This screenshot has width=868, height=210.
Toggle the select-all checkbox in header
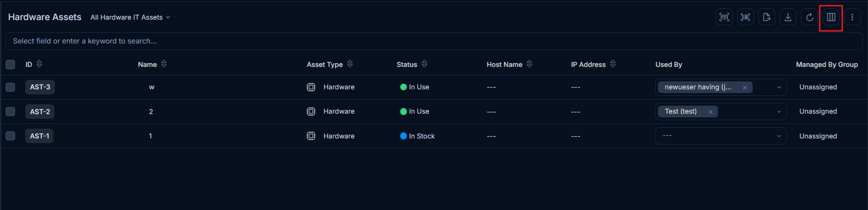(x=10, y=65)
